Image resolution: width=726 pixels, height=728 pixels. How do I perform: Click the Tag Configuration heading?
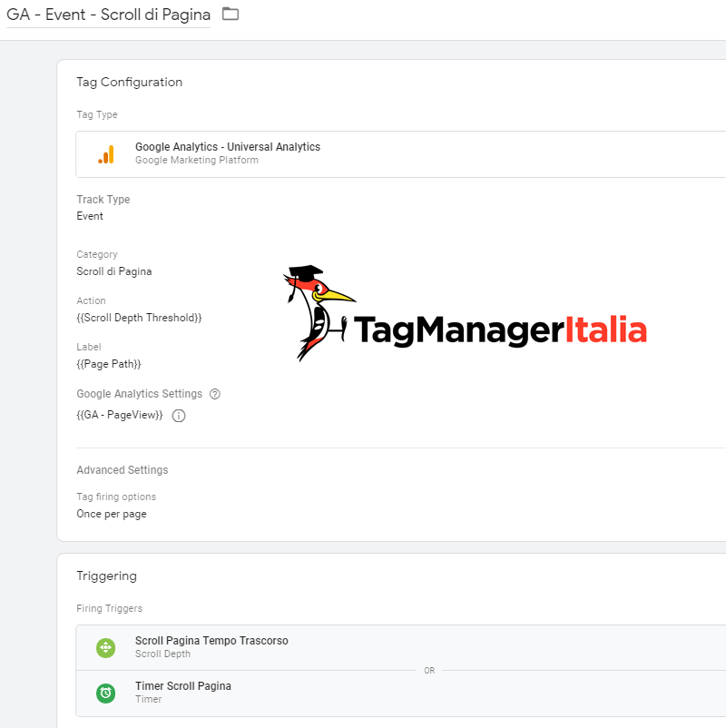tap(129, 83)
